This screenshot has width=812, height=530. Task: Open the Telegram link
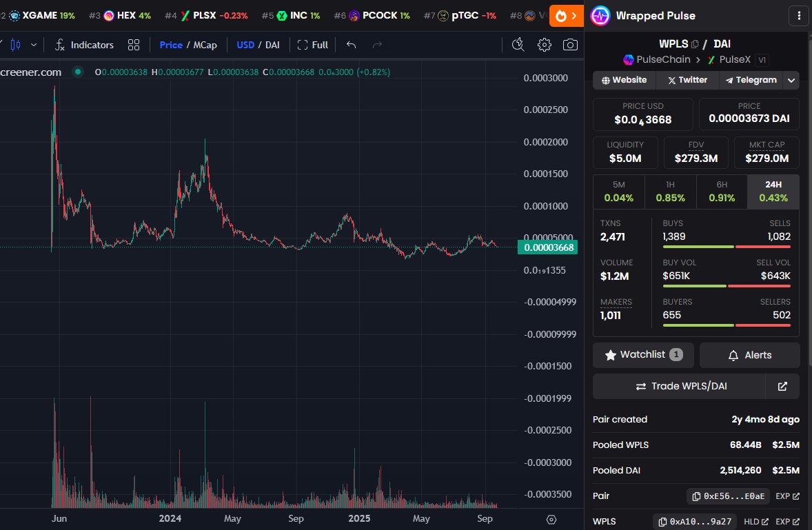click(751, 80)
